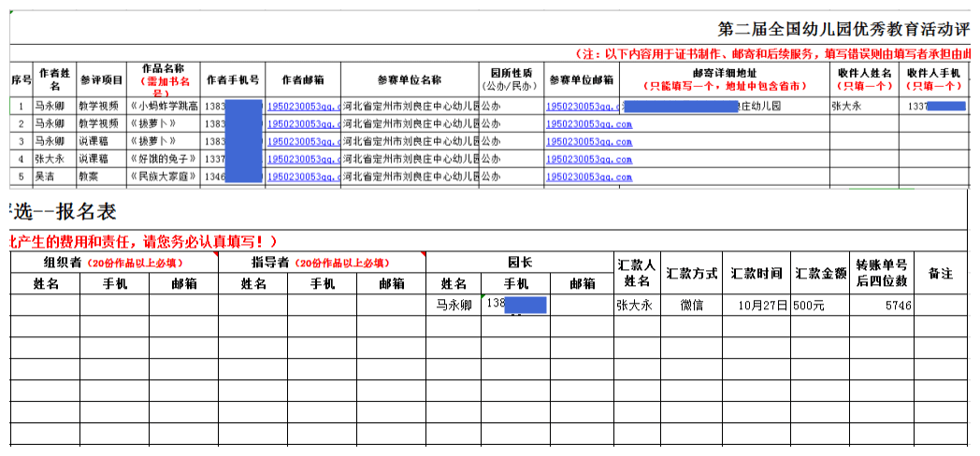
Task: Select the 《小蚂蚱学跳高 work title cell
Action: [164, 107]
